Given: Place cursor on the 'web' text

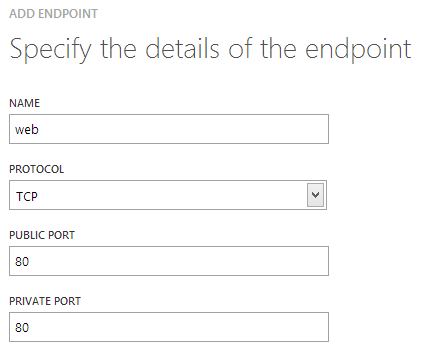Looking at the screenshot, I should [27, 129].
